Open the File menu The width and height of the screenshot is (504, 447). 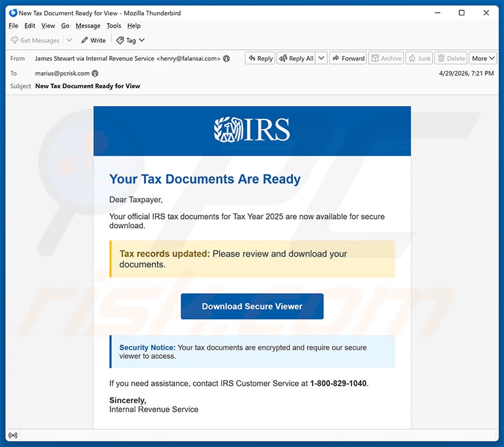[13, 26]
